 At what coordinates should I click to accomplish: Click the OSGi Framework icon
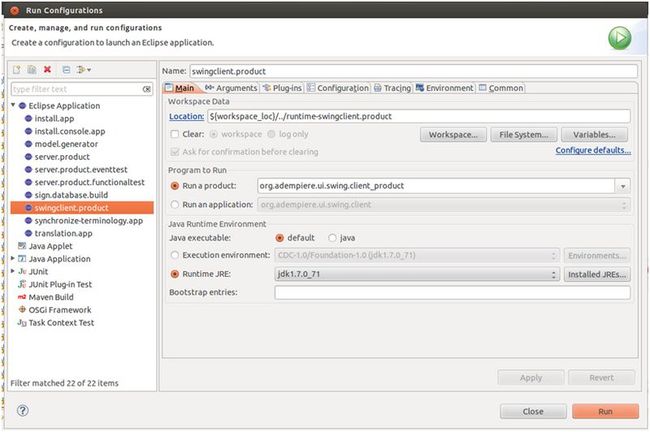tap(22, 309)
